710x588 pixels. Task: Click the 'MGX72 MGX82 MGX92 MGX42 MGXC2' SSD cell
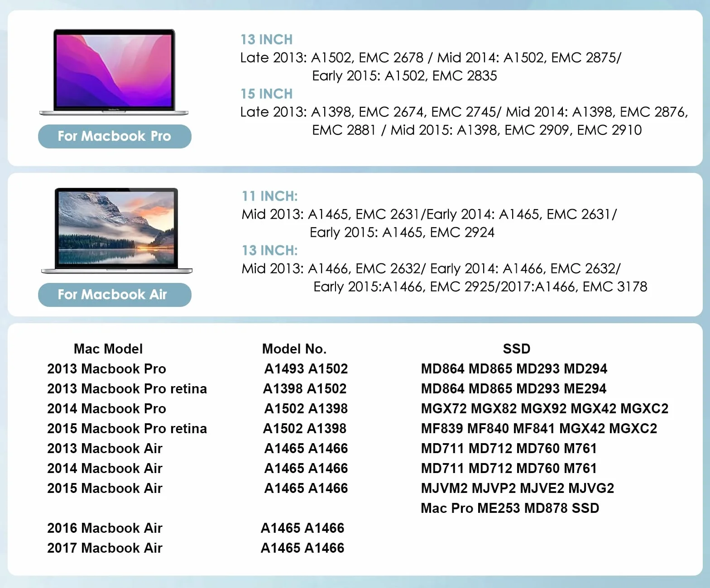click(545, 408)
